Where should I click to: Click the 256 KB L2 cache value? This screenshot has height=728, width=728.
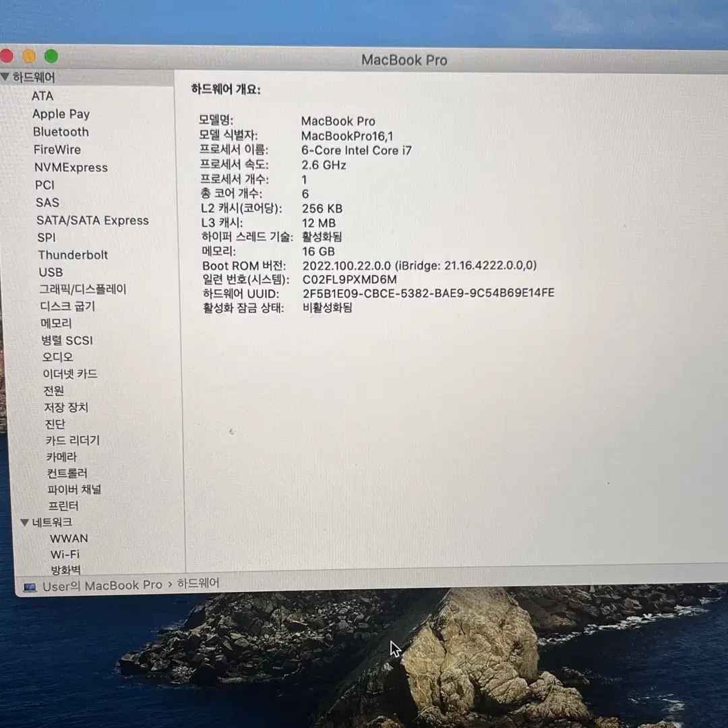tap(322, 208)
